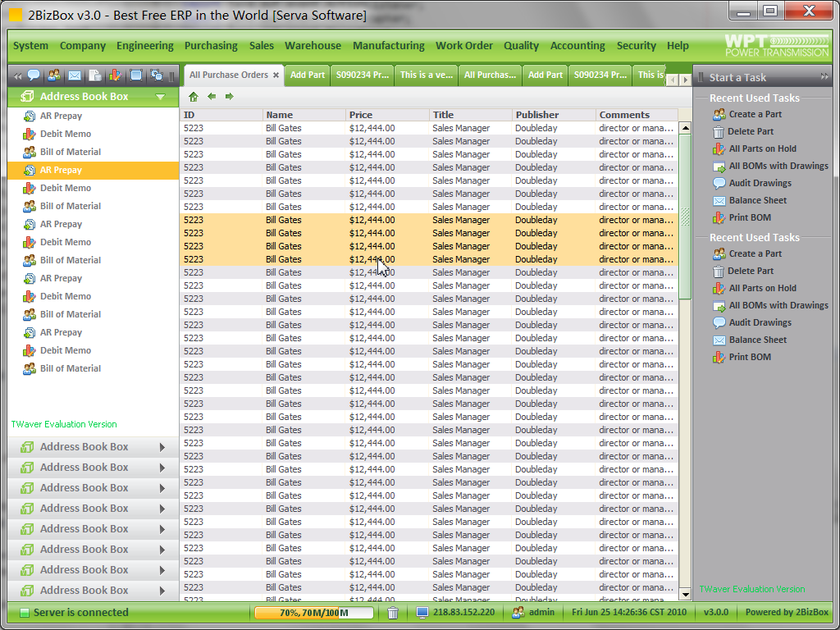Open the Engineering menu
840x630 pixels.
point(145,46)
